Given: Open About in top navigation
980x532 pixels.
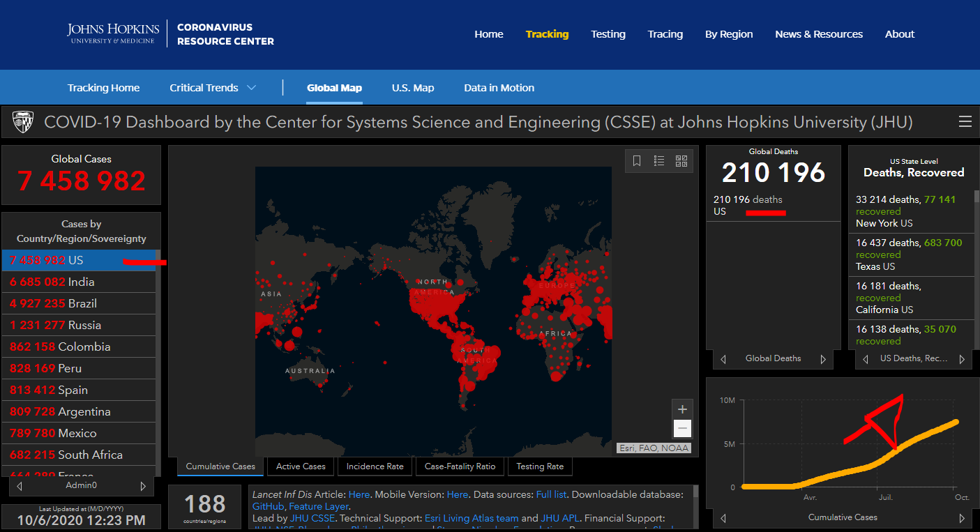Looking at the screenshot, I should click(900, 34).
